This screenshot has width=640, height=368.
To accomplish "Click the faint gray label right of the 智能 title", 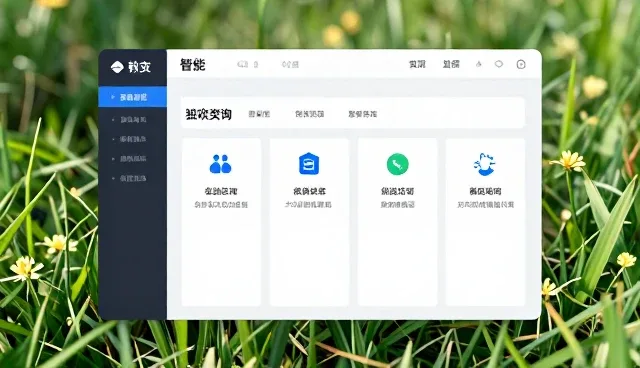I will [x=247, y=64].
